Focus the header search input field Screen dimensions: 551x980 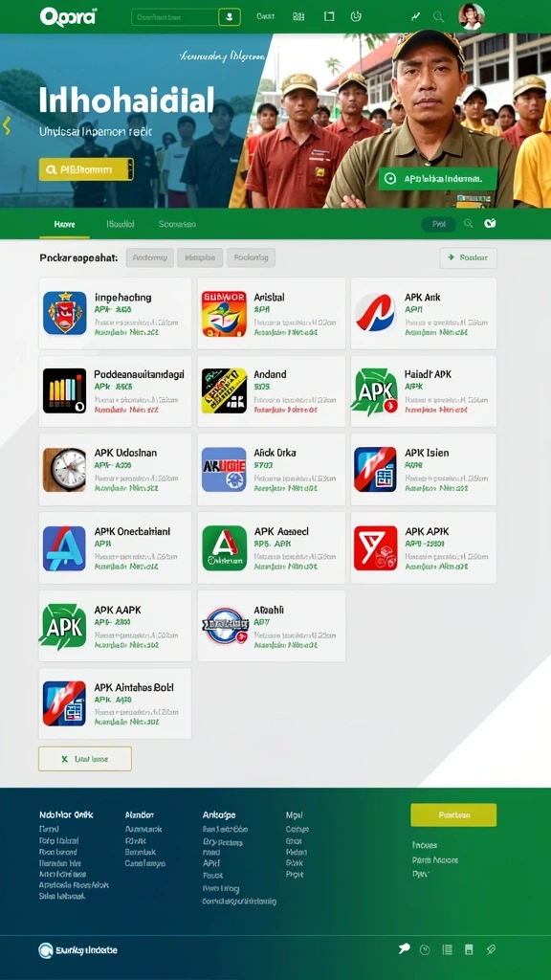click(175, 17)
